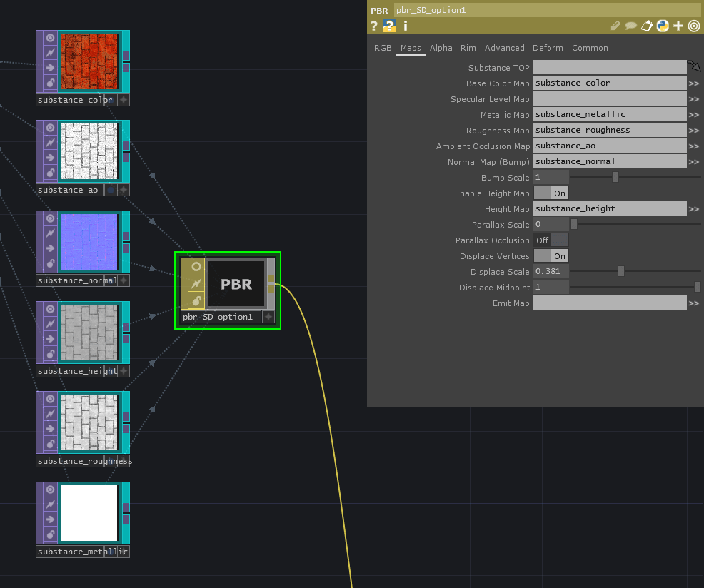The height and width of the screenshot is (588, 704).
Task: Open Roughness Map selection menu arrows
Action: click(694, 131)
